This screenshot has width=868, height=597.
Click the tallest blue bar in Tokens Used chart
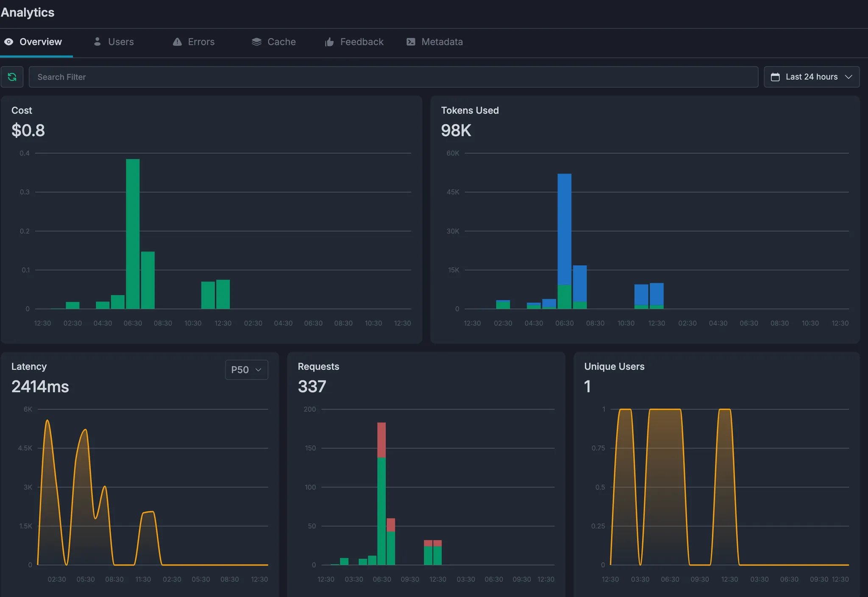click(x=564, y=229)
